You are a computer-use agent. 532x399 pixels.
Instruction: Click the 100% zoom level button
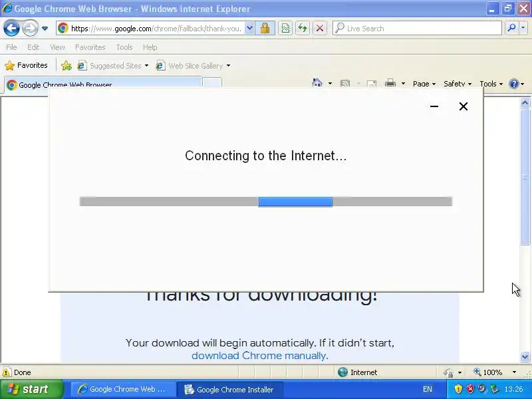(488, 372)
